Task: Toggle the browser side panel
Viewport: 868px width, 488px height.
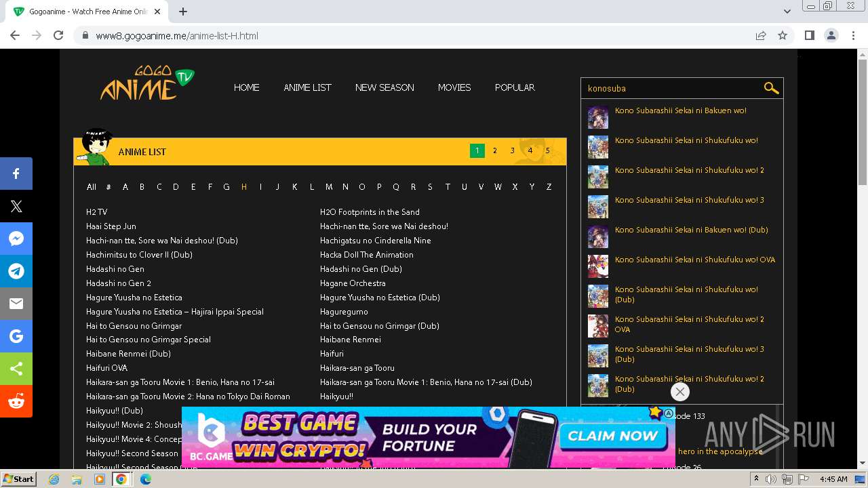Action: click(809, 35)
